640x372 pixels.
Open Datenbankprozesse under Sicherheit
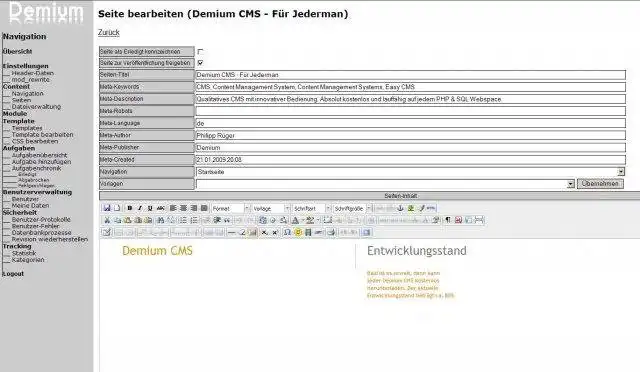[x=41, y=233]
